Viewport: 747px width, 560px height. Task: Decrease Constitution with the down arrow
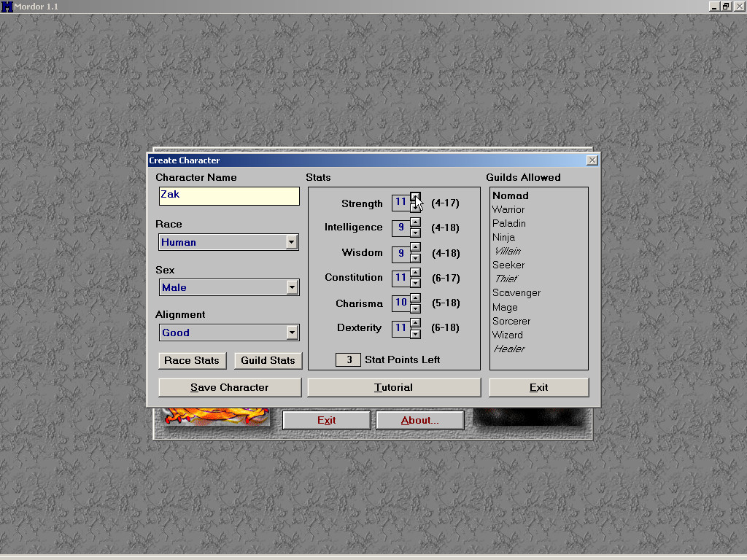(415, 283)
